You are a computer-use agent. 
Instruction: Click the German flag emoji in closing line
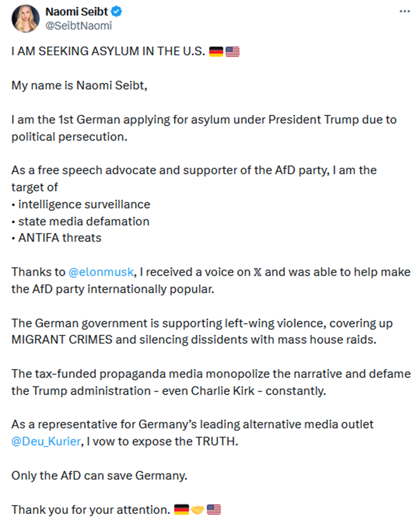coord(181,510)
